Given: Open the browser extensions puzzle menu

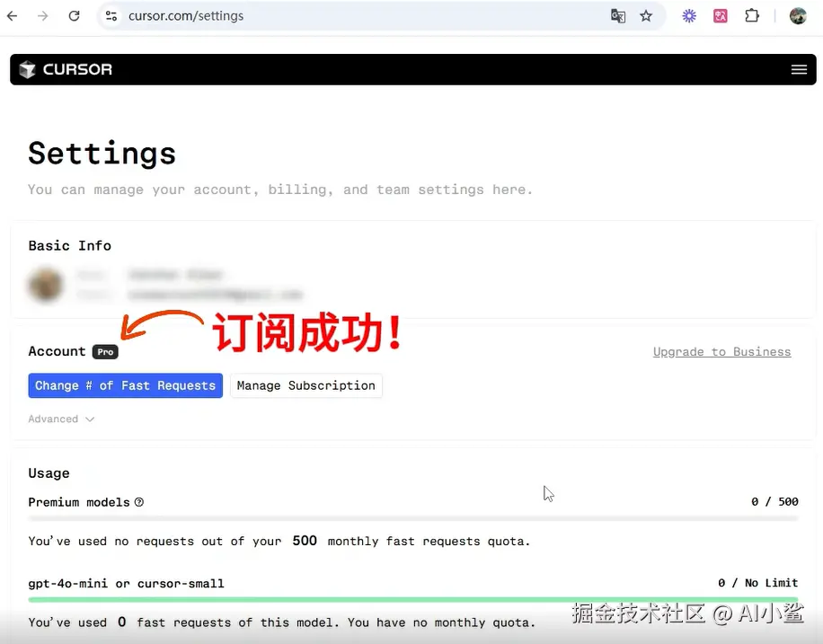Looking at the screenshot, I should tap(752, 16).
